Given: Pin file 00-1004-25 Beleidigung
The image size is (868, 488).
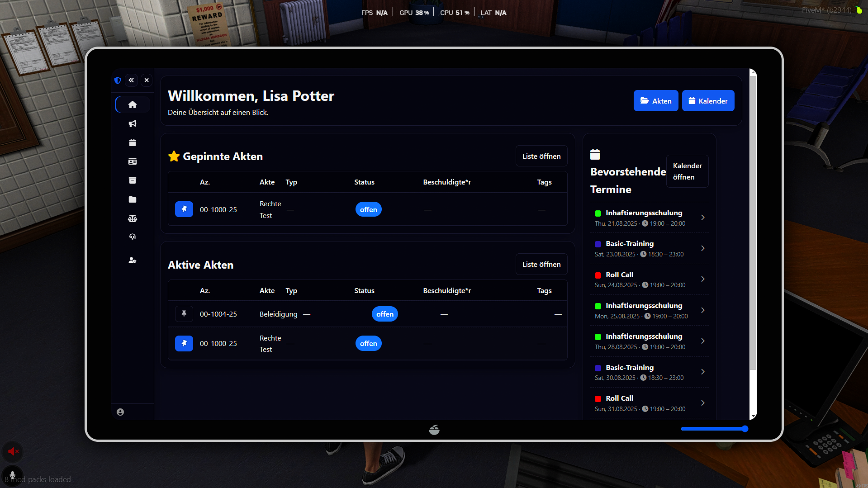Looking at the screenshot, I should point(184,313).
